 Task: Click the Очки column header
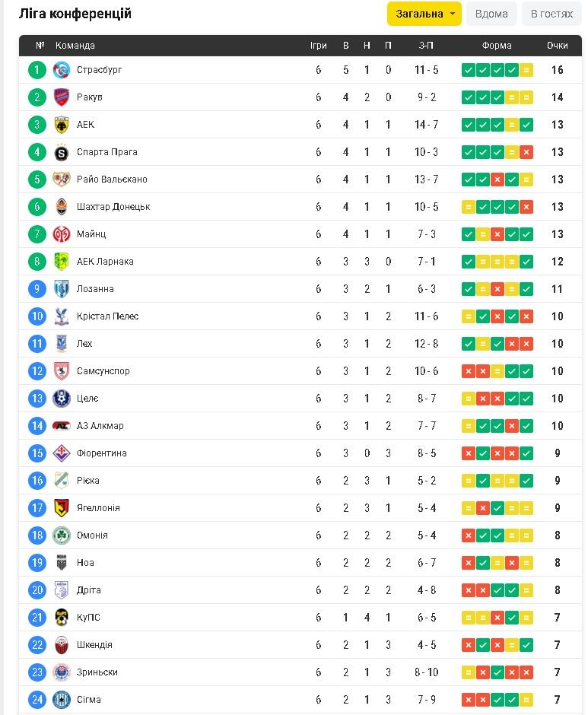pyautogui.click(x=557, y=46)
